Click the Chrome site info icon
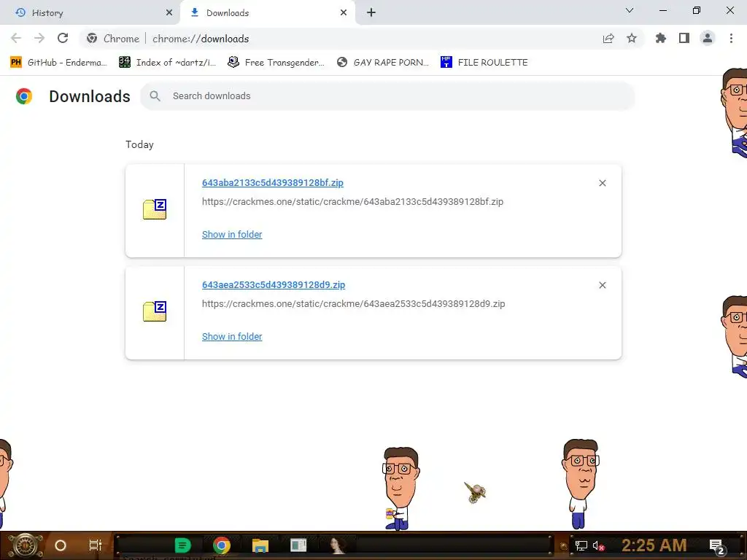This screenshot has height=560, width=747. (x=92, y=39)
